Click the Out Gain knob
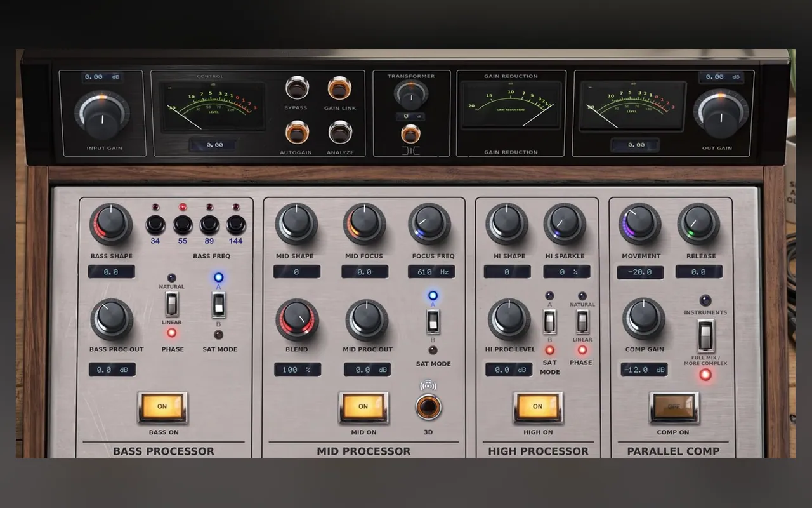This screenshot has width=812, height=508. coord(721,114)
